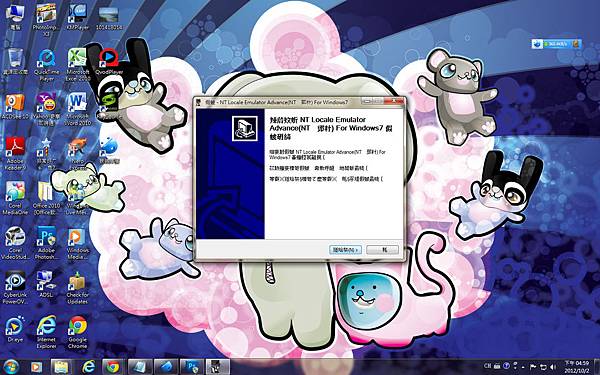Open the Internet Explorer desktop shortcut

(x=46, y=333)
